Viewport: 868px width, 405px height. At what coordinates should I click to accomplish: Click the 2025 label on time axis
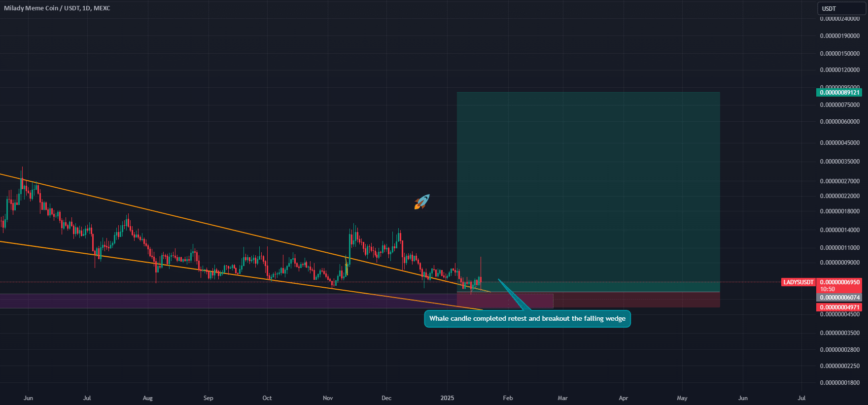pyautogui.click(x=447, y=398)
